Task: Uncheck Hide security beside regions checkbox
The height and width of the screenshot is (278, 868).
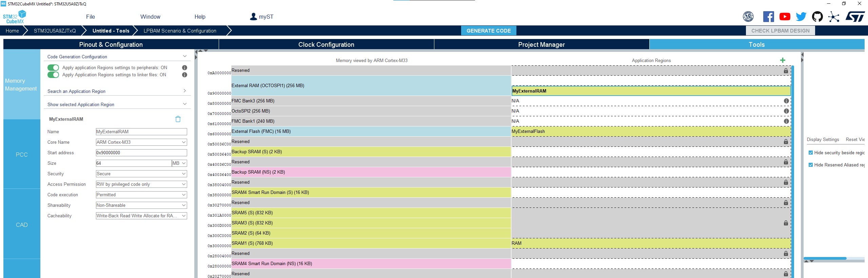Action: (x=811, y=153)
